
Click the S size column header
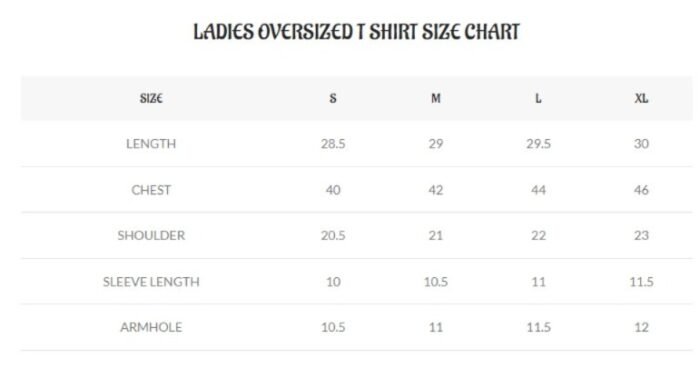[333, 98]
